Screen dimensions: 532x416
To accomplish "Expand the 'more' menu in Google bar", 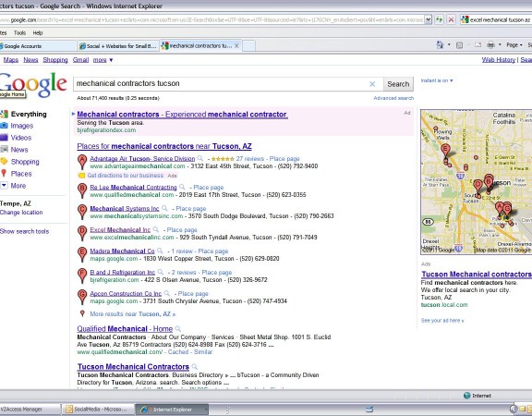I will (103, 60).
